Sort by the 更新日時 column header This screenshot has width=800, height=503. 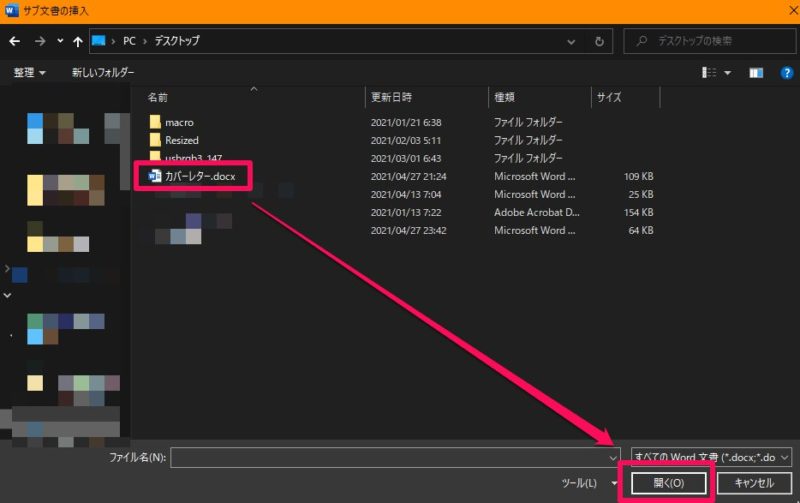click(x=391, y=97)
